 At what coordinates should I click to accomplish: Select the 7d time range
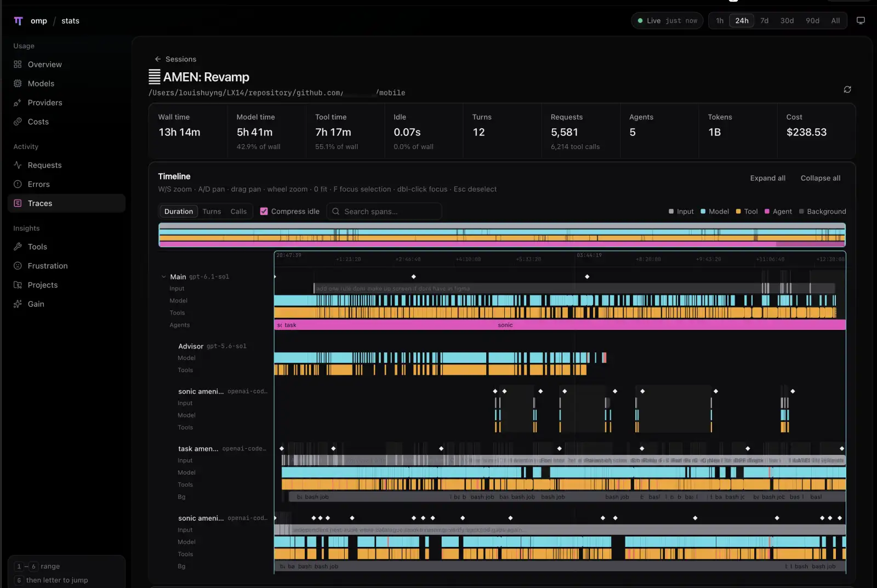(x=764, y=21)
